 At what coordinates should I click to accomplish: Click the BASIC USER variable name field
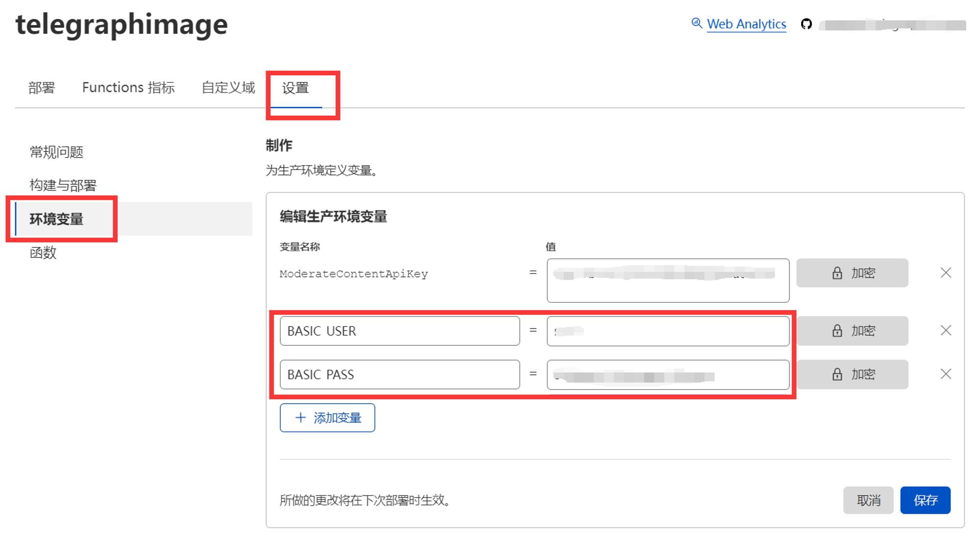(399, 331)
